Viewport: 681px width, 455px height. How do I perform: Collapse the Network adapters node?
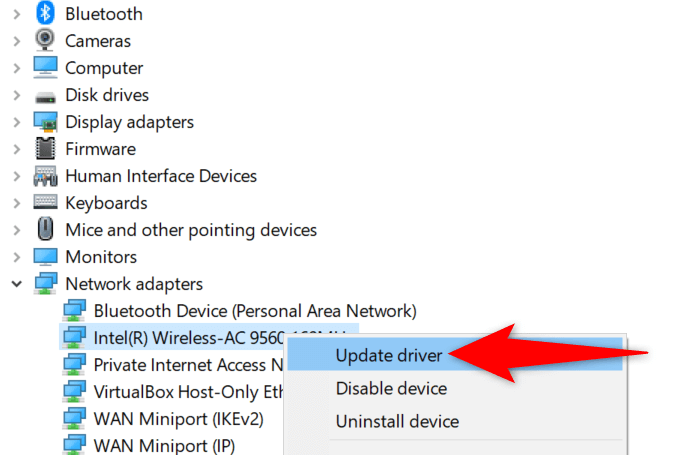pos(17,284)
